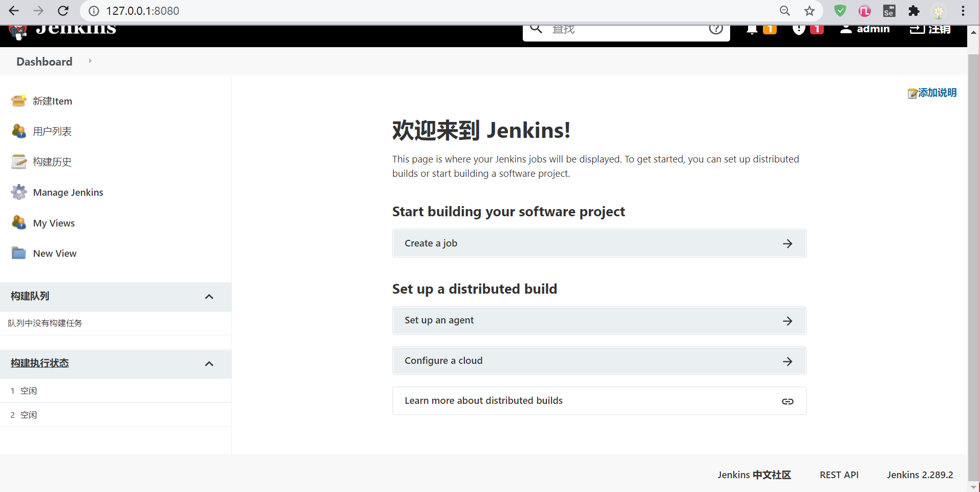Click Set up an agent

599,320
